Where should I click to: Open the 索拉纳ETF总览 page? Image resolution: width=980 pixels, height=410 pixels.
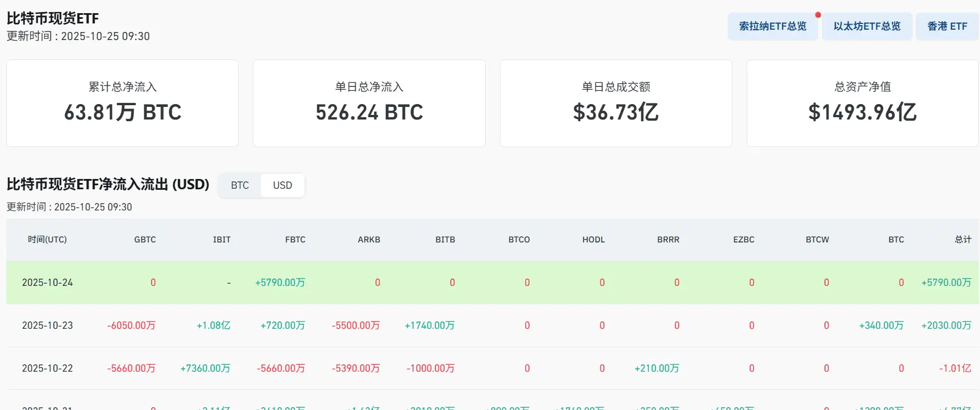click(772, 26)
